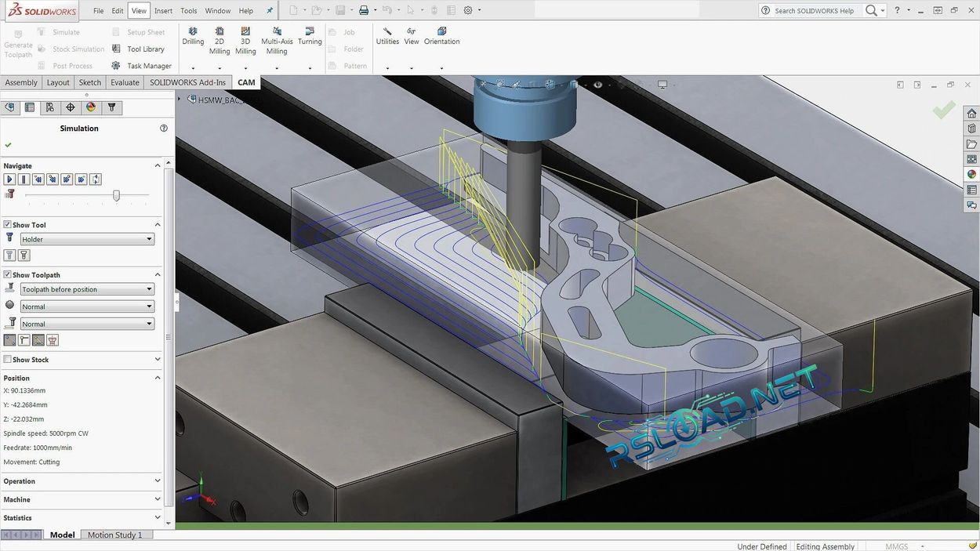Pause the running simulation
Viewport: 980px width, 551px height.
pyautogui.click(x=23, y=179)
